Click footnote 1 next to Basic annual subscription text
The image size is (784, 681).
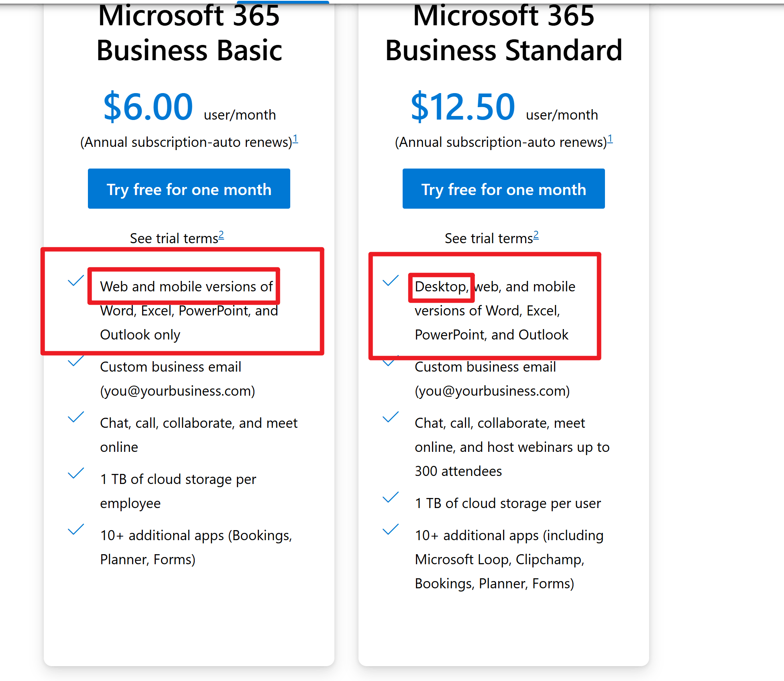[296, 138]
